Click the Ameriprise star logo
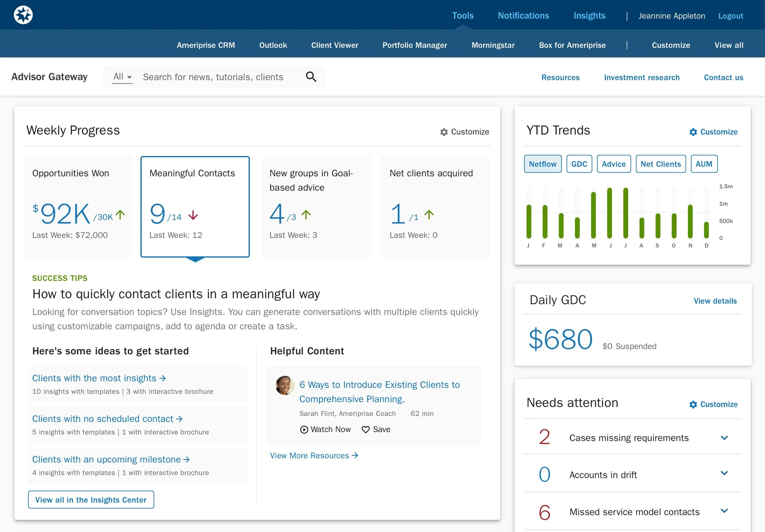 click(x=23, y=15)
